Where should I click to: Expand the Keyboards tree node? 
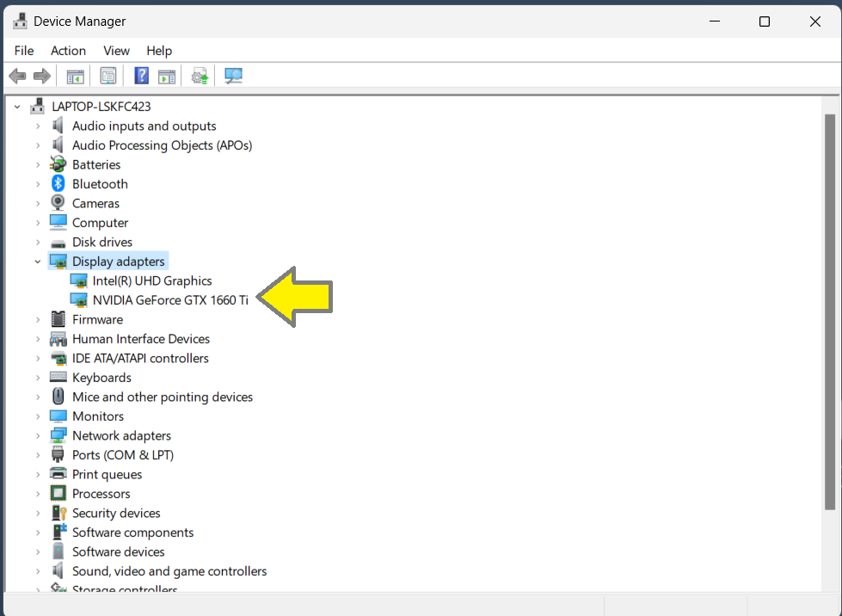37,377
